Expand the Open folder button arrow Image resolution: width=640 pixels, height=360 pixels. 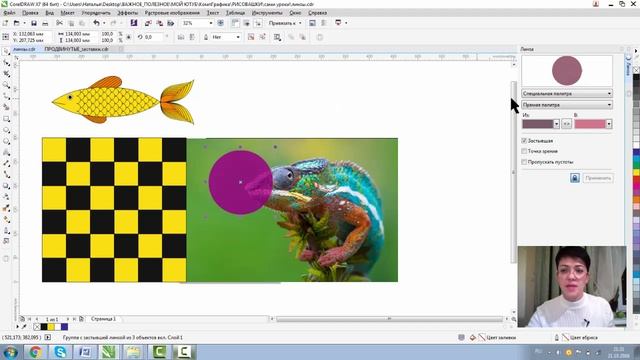coord(24,23)
